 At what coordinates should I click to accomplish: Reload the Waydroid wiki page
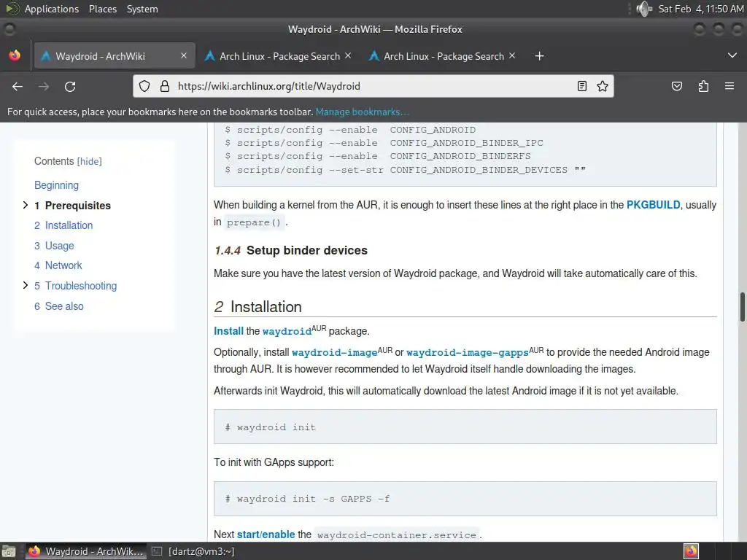point(70,86)
